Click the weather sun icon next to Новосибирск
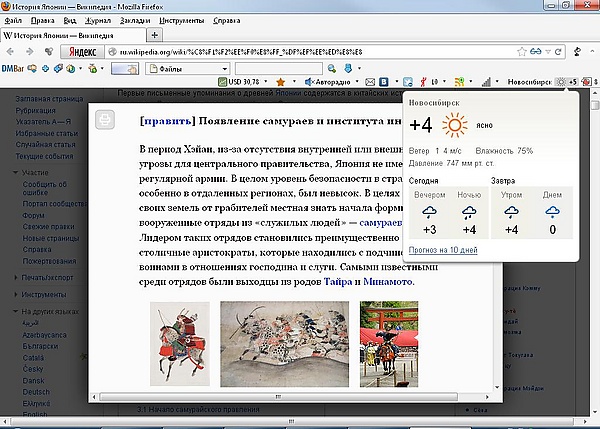This screenshot has width=600, height=429. coord(561,82)
